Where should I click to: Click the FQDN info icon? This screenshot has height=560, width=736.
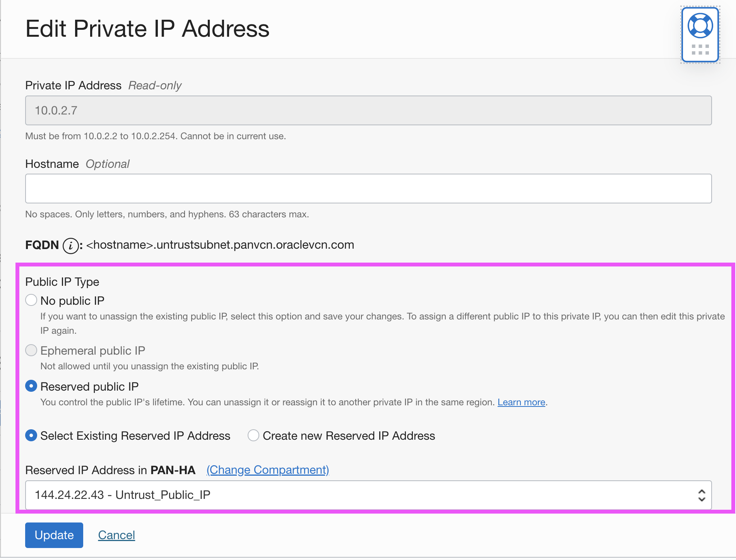tap(70, 246)
